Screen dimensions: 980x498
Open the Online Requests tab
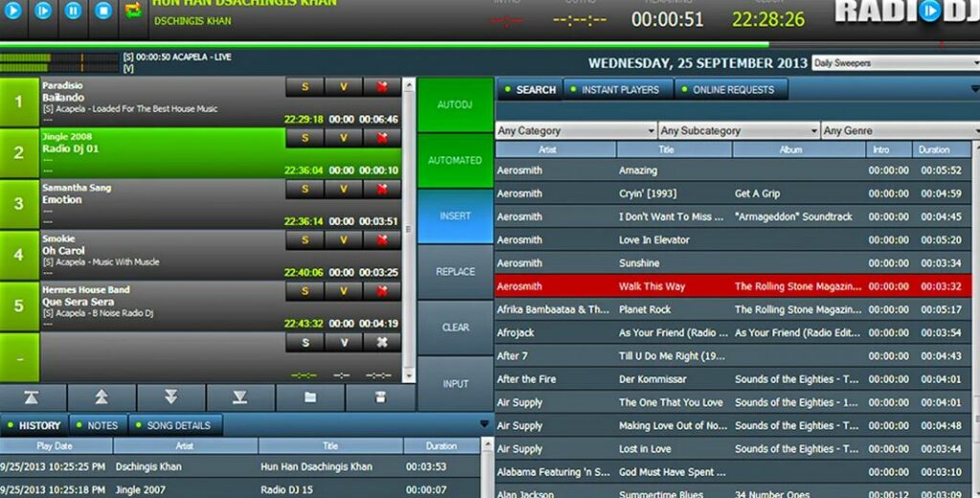point(732,89)
